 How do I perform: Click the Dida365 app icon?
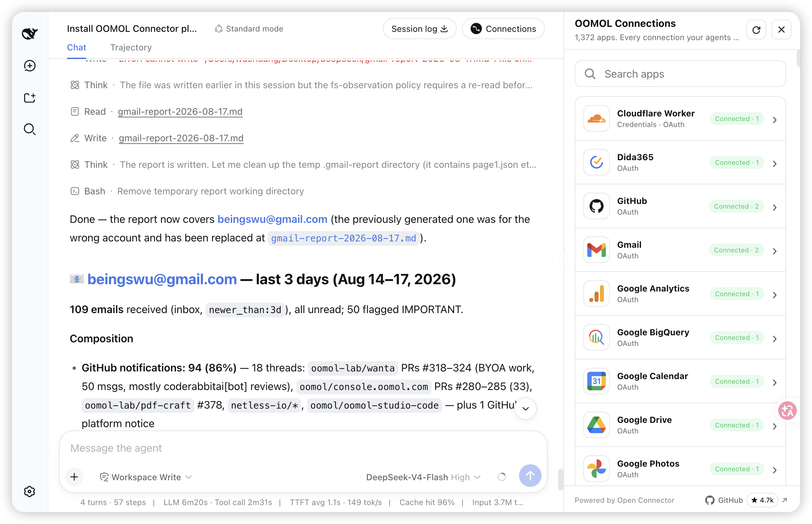coord(597,162)
